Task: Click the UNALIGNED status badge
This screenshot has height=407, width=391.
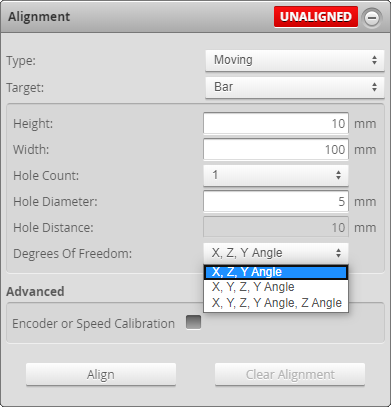Action: (316, 17)
